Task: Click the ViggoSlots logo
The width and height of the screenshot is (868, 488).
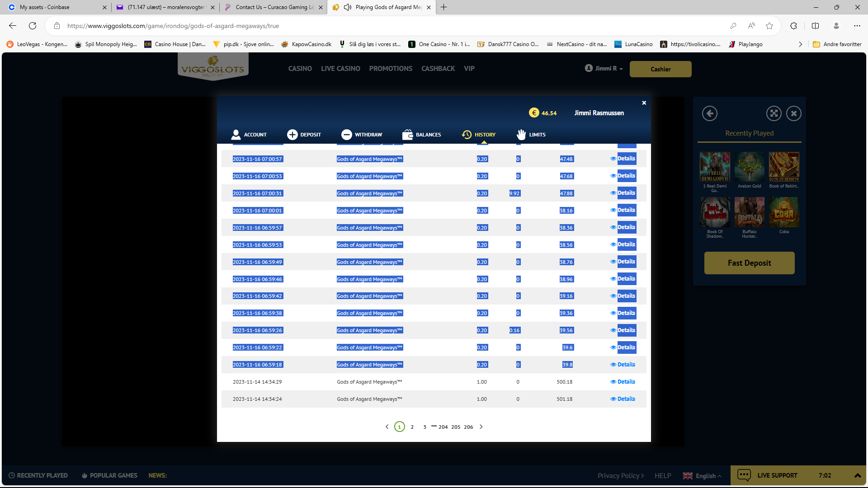Action: (x=213, y=66)
